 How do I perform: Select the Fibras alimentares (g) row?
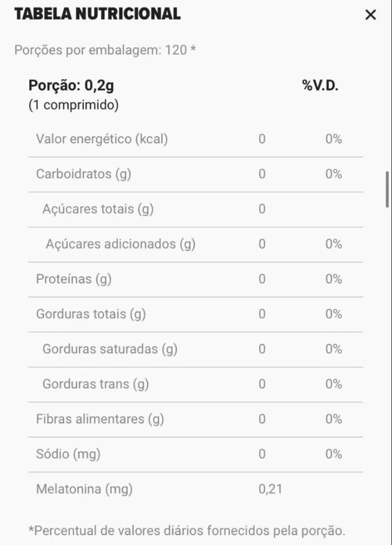196,419
